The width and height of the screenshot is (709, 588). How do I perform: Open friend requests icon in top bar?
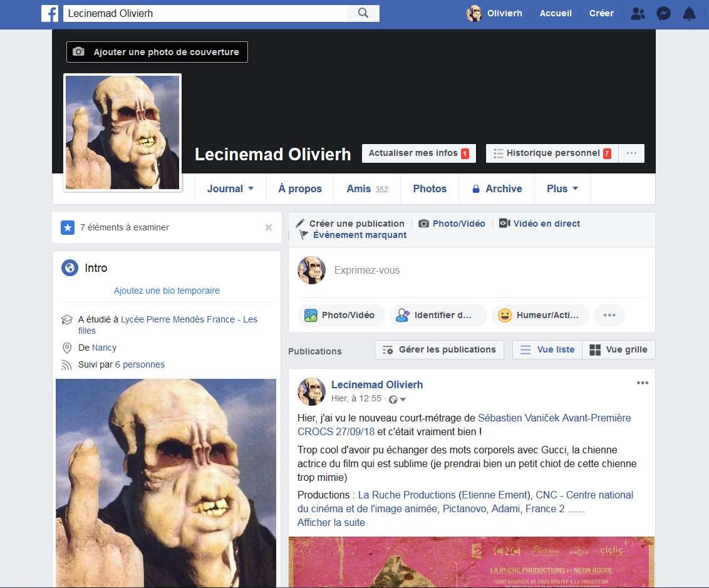pyautogui.click(x=638, y=14)
